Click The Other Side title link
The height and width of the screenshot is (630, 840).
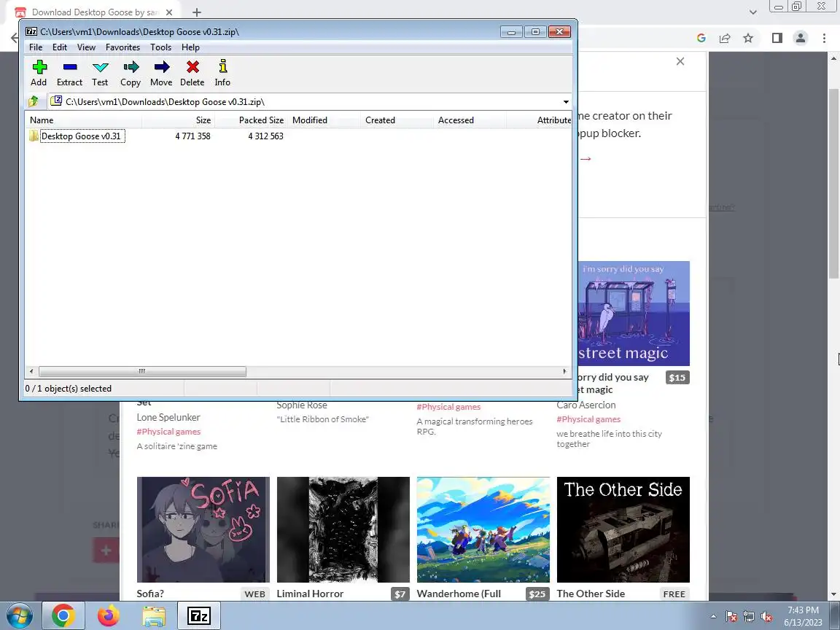click(591, 594)
